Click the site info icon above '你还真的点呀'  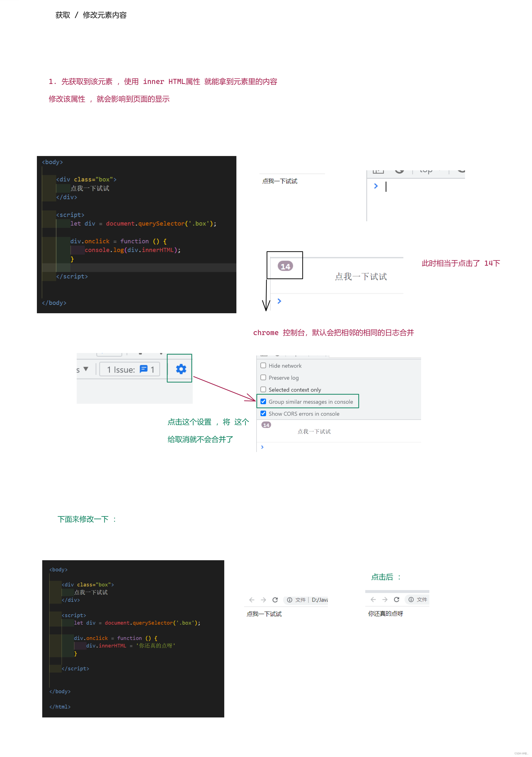tap(411, 599)
